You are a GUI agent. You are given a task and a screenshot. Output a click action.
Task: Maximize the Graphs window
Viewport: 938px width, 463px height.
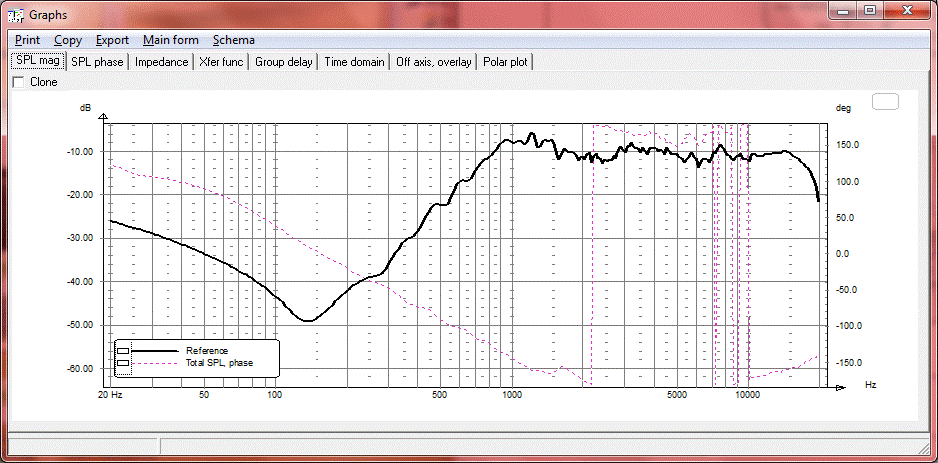(870, 10)
